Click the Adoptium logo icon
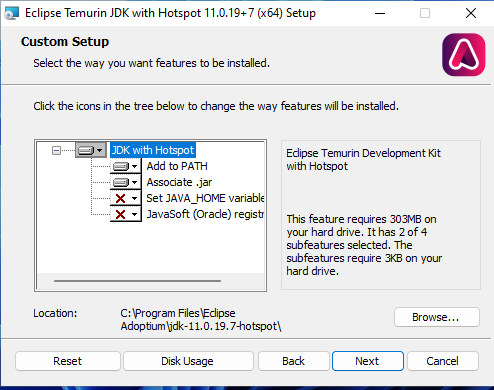 click(x=464, y=55)
